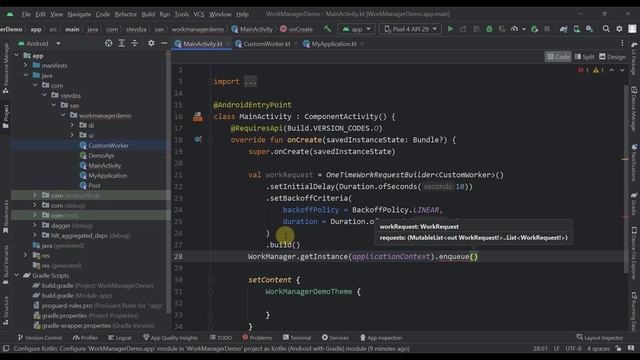640x360 pixels.
Task: Click 4 spaces indent setting
Action: pyautogui.click(x=598, y=349)
